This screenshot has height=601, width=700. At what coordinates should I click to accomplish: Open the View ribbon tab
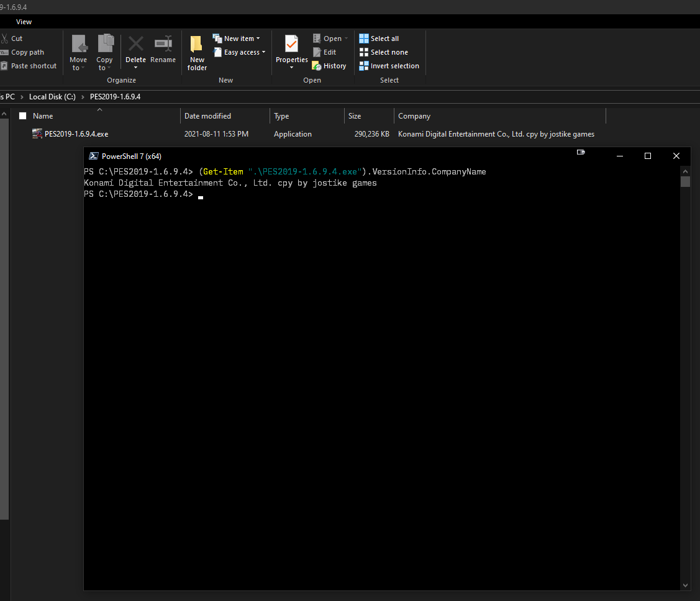pyautogui.click(x=24, y=22)
